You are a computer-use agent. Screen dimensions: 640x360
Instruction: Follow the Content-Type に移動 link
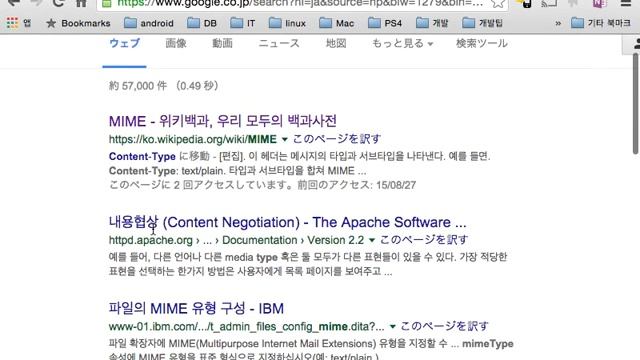[160, 156]
